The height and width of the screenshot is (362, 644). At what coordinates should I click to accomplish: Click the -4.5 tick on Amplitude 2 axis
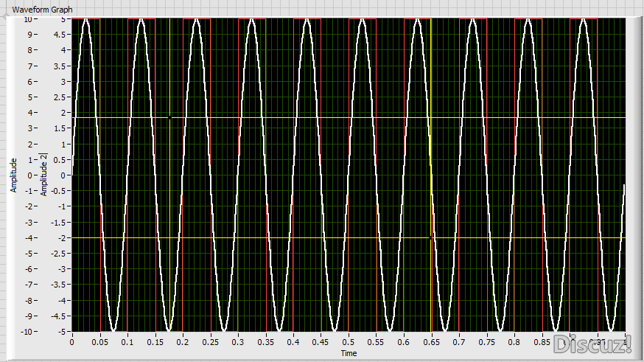[x=59, y=316]
